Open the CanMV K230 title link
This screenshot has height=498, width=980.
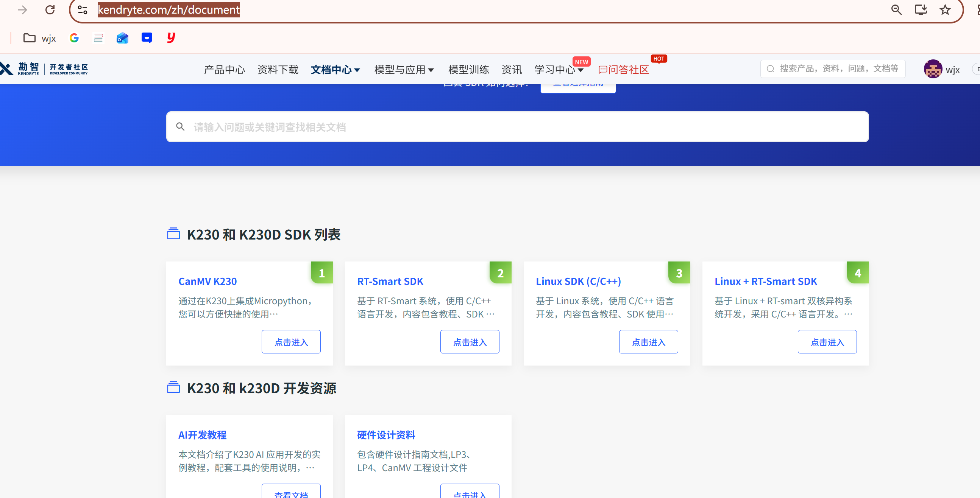pyautogui.click(x=208, y=281)
